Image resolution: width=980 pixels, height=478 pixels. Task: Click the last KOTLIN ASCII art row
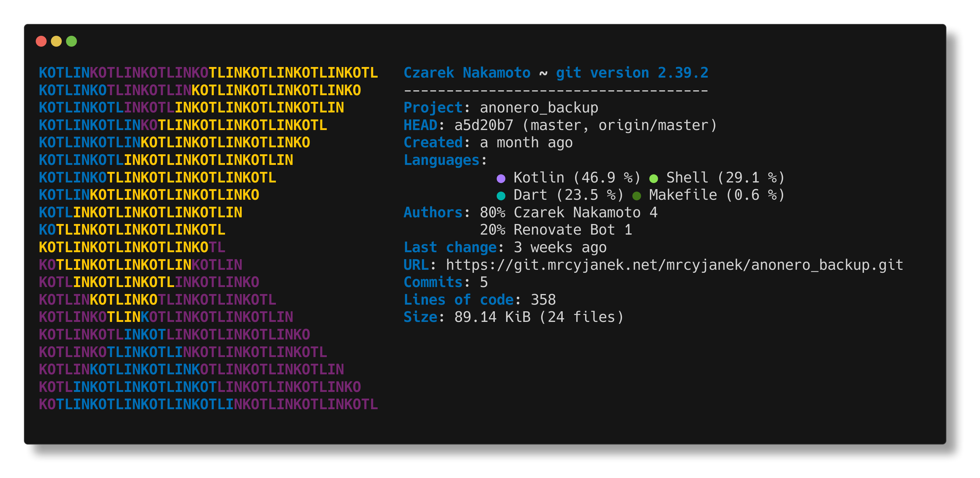[x=208, y=404]
